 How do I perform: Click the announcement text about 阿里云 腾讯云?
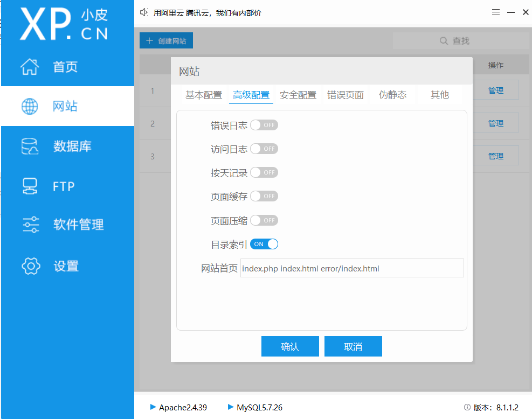point(208,13)
